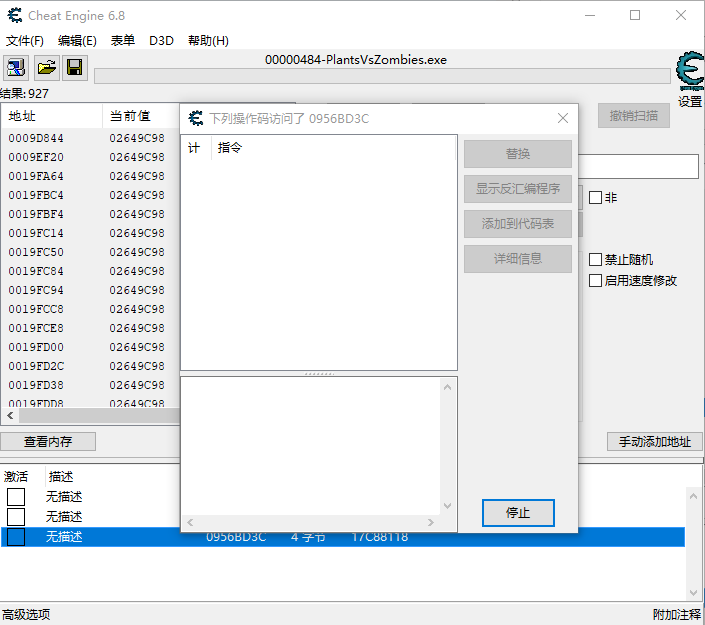Click the dialog lower pane up arrow
Image resolution: width=705 pixels, height=625 pixels.
(x=447, y=387)
